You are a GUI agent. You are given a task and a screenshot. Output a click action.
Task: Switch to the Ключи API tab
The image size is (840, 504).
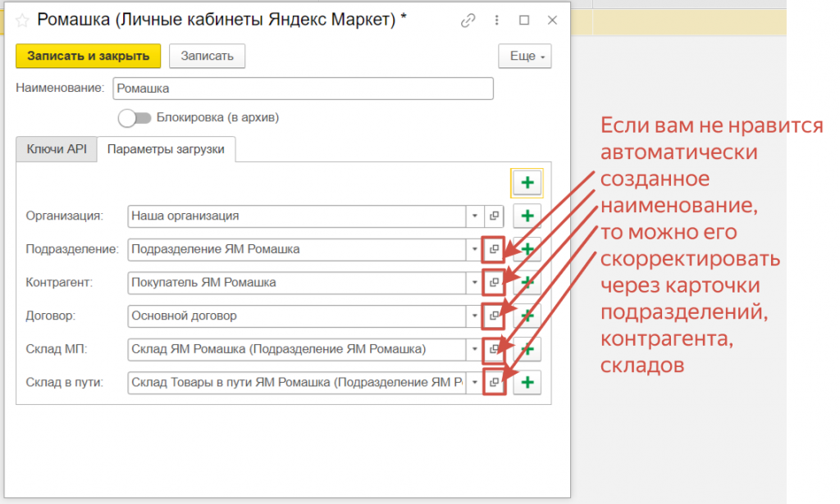[x=57, y=149]
